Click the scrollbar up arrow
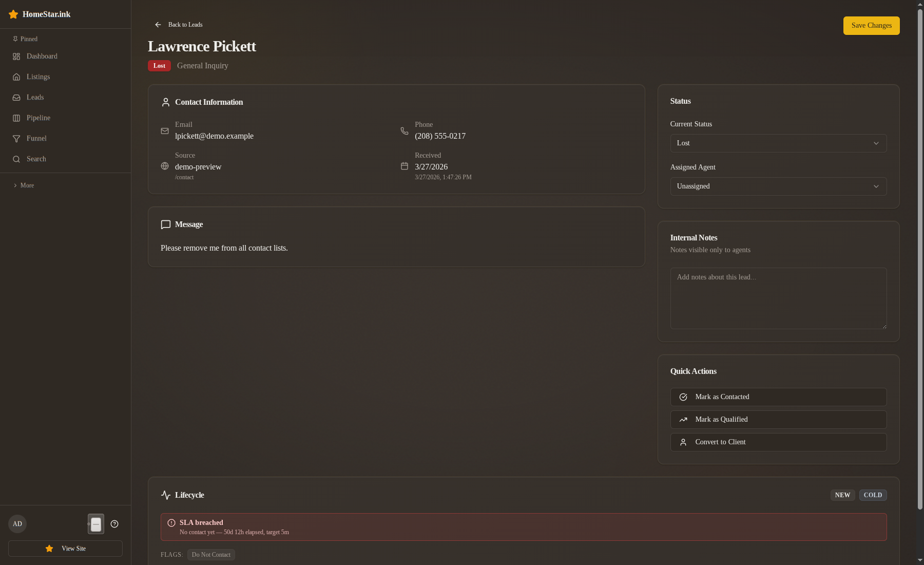The image size is (924, 565). coord(920,4)
